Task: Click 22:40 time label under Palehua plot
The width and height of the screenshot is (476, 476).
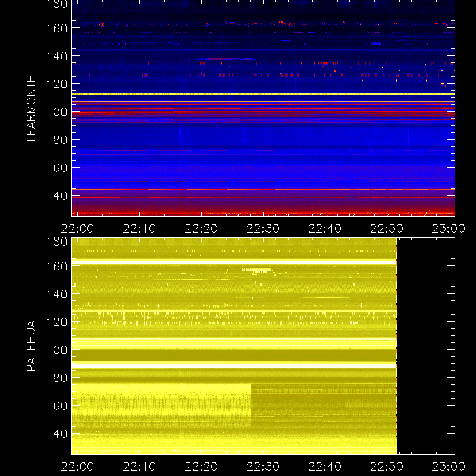Action: (325, 466)
